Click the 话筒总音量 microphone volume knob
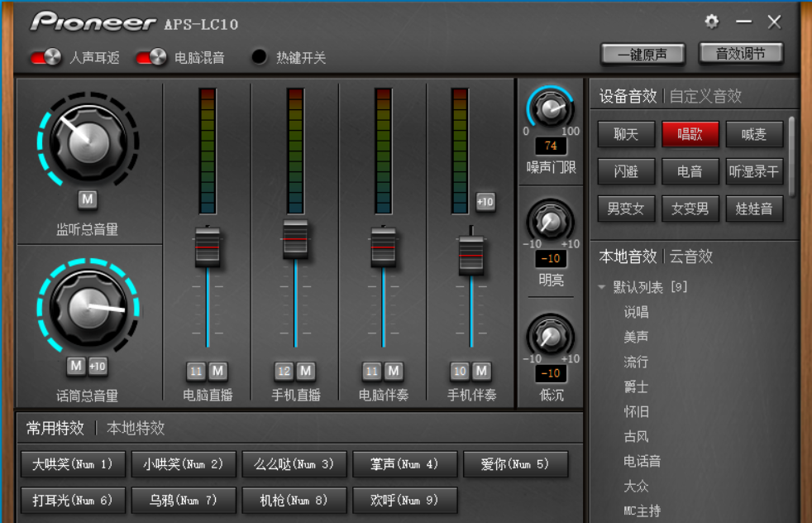Screen dimensions: 812x523 click(88, 308)
